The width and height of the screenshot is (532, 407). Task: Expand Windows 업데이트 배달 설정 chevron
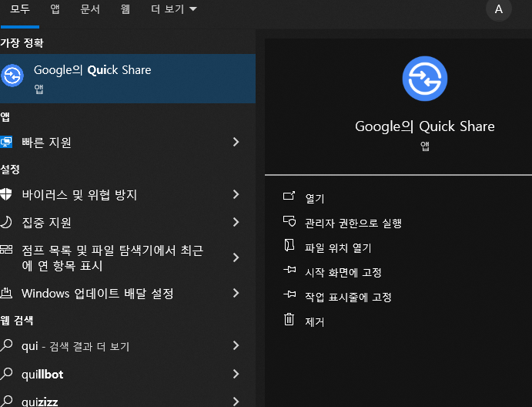point(236,293)
